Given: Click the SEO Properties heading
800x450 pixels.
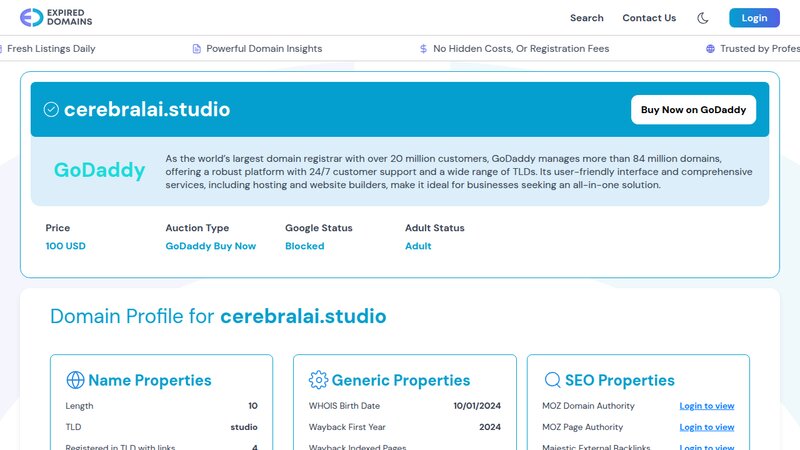Looking at the screenshot, I should point(620,380).
